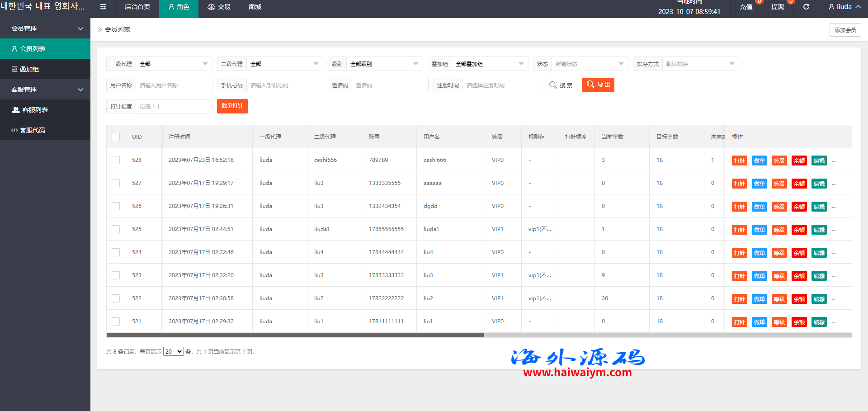Select the checkbox for UID 522
Screen dimensions: 868x411
116,298
